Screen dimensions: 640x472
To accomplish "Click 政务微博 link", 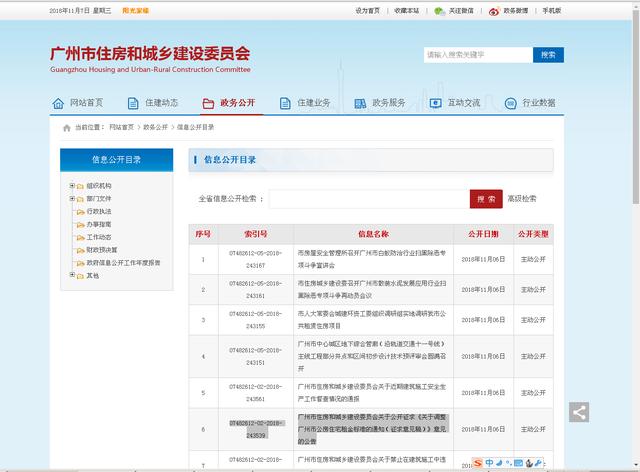I will tap(516, 11).
